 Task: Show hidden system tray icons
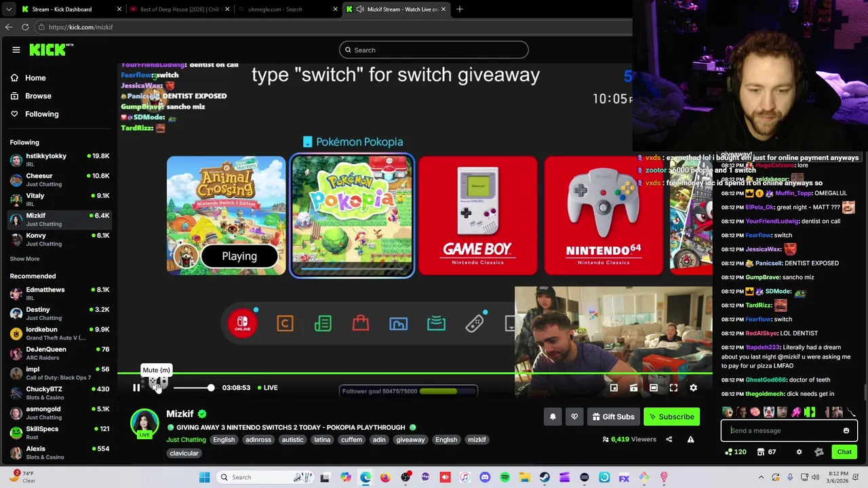(763, 477)
